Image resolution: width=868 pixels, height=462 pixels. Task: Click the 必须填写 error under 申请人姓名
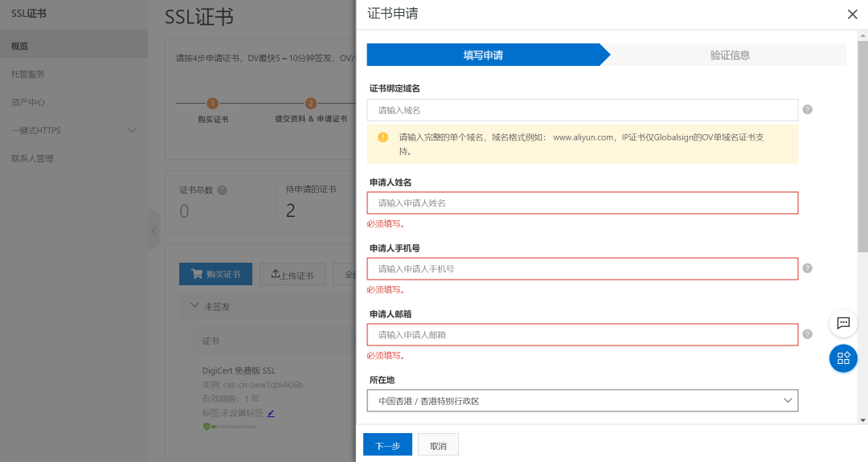(386, 223)
